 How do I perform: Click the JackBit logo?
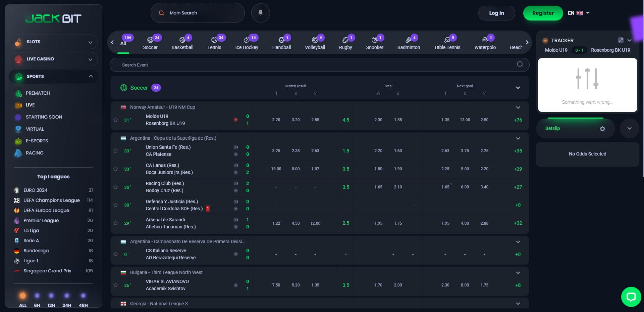54,18
